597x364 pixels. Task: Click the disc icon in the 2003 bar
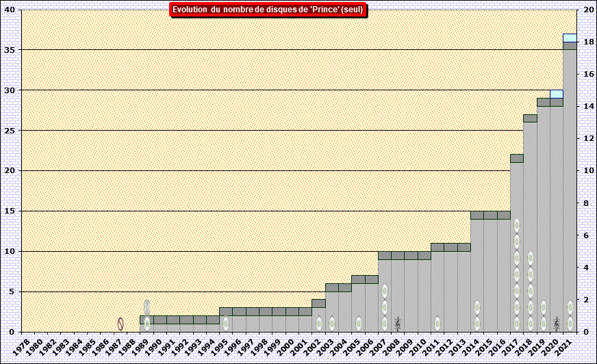point(332,324)
